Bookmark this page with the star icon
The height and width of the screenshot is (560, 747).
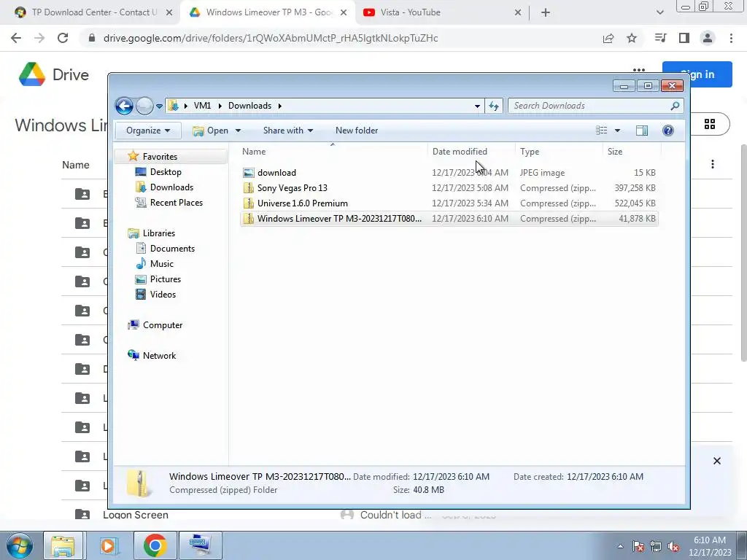(x=632, y=38)
